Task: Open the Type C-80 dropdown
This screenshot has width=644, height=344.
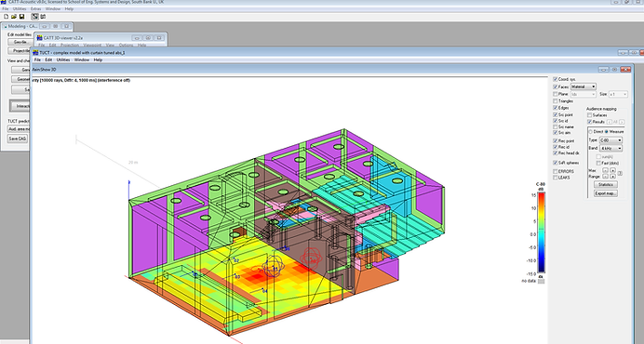Action: coord(610,140)
